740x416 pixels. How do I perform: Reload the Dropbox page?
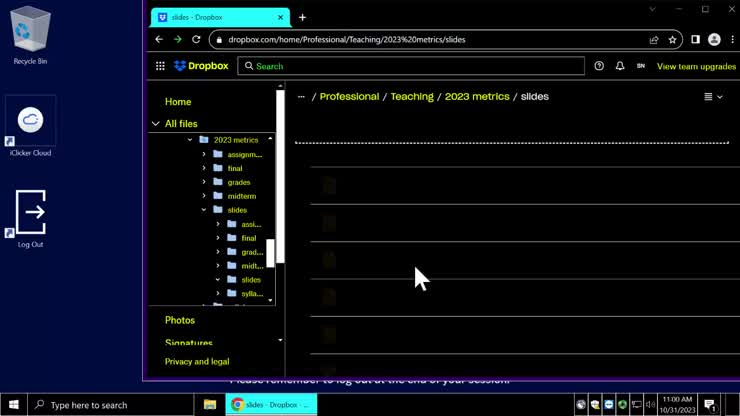[196, 40]
